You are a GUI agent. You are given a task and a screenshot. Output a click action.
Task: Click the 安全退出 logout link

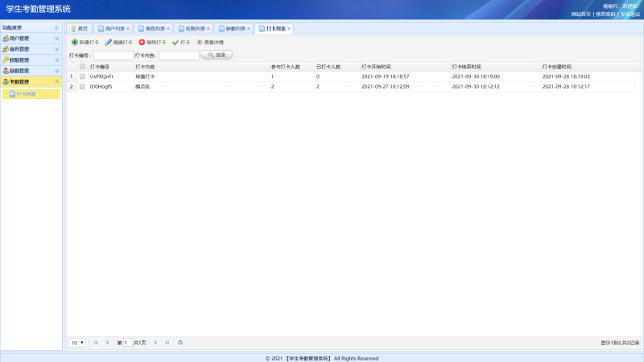point(630,14)
